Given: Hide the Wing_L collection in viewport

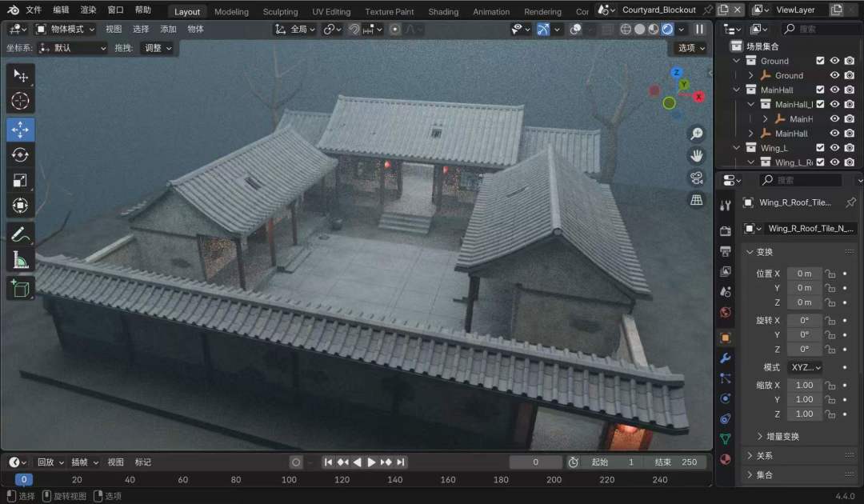Looking at the screenshot, I should [x=834, y=148].
